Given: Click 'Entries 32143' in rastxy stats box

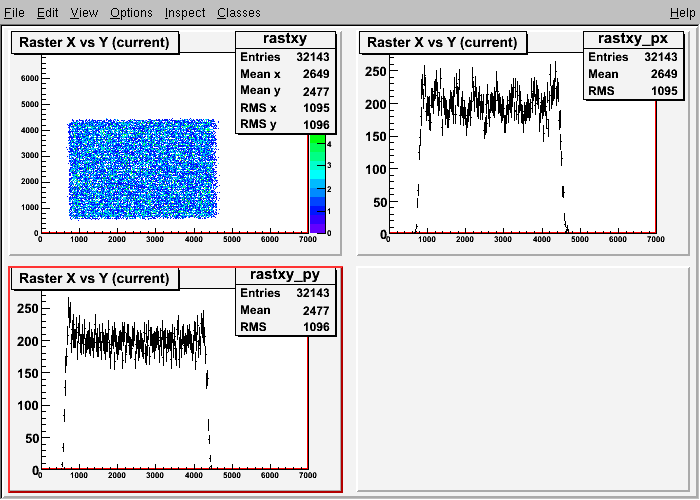Looking at the screenshot, I should click(x=285, y=57).
